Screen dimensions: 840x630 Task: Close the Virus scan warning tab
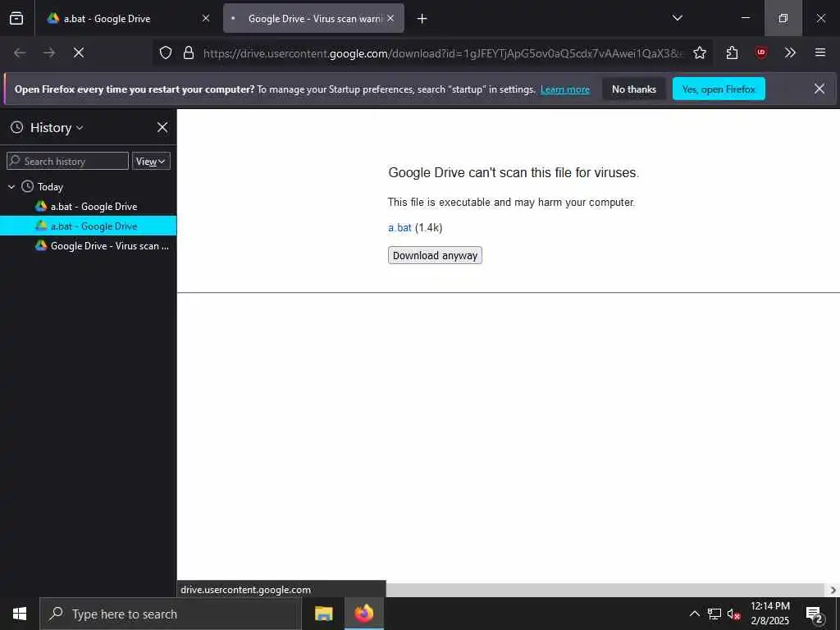[390, 18]
